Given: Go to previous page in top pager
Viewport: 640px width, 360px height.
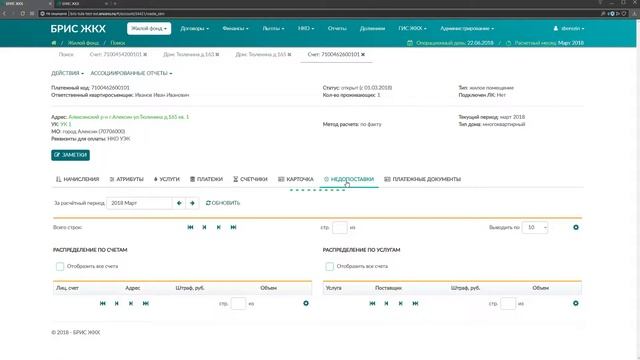Looking at the screenshot, I should [204, 227].
